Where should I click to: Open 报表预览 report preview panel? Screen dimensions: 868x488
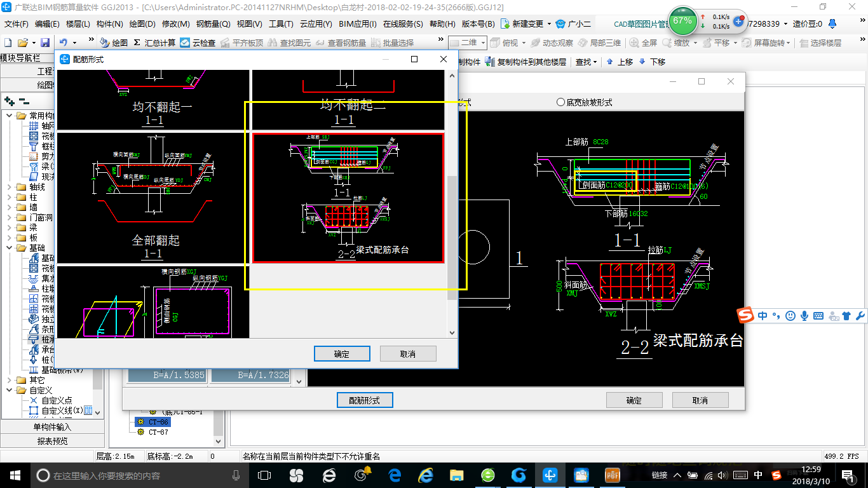pyautogui.click(x=52, y=440)
